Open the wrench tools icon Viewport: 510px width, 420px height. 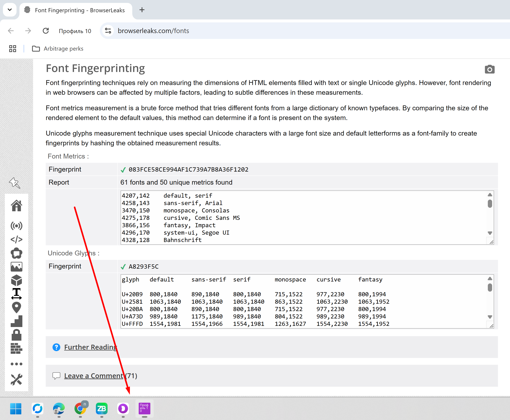(x=16, y=379)
